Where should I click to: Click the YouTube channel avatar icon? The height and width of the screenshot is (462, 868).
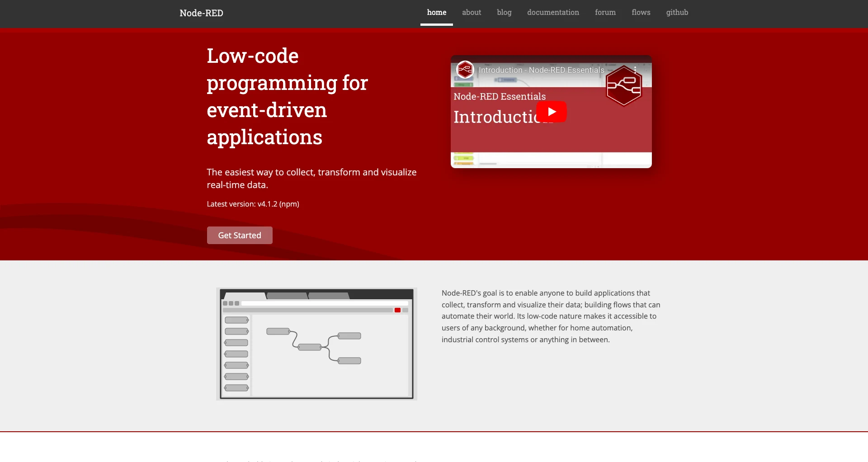click(465, 70)
